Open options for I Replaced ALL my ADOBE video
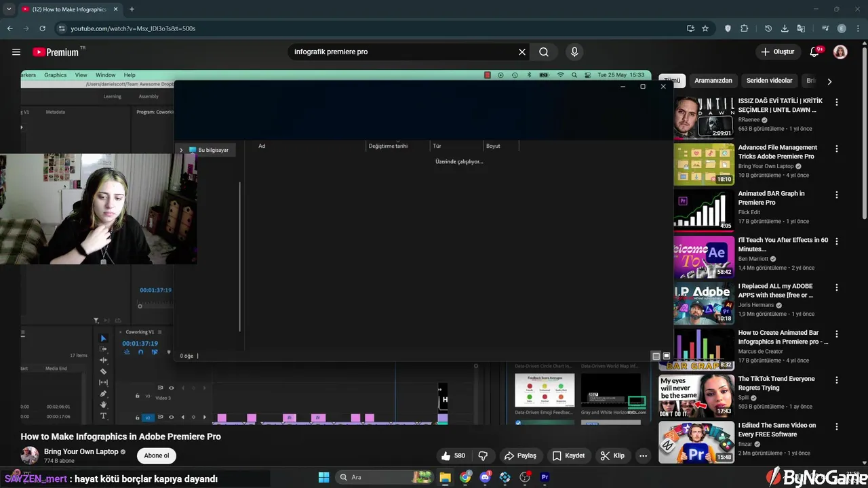868x488 pixels. coord(837,287)
